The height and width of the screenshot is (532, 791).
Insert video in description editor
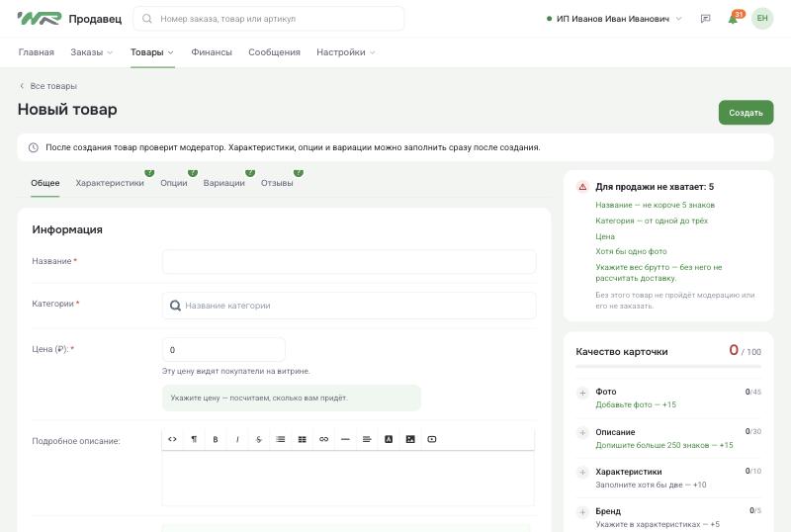pyautogui.click(x=432, y=439)
